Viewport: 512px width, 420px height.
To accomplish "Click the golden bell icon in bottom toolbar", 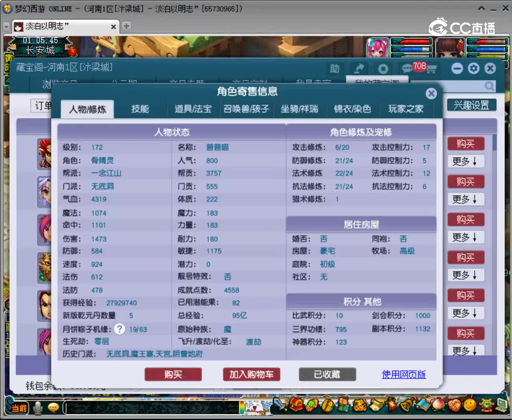I will (407, 405).
